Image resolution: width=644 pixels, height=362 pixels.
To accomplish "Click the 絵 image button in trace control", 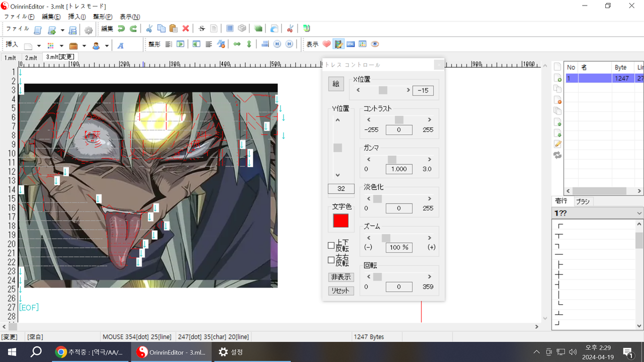I will coord(336,84).
